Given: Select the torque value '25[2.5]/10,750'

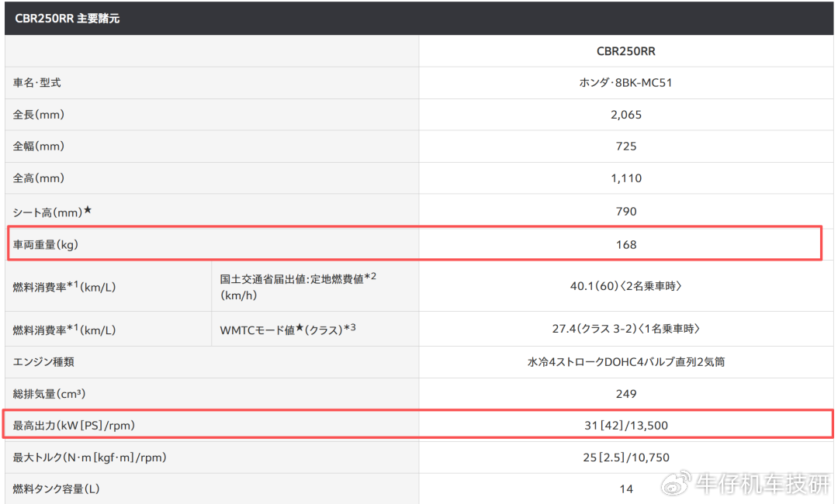Looking at the screenshot, I should (626, 457).
